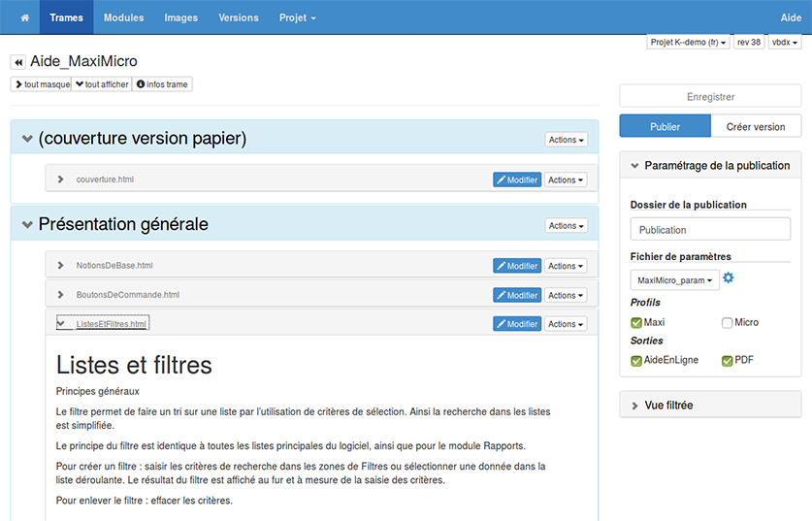Click the pencil Modifier button for NotionsDeBase.html
Viewport: 812px width, 521px height.
516,266
